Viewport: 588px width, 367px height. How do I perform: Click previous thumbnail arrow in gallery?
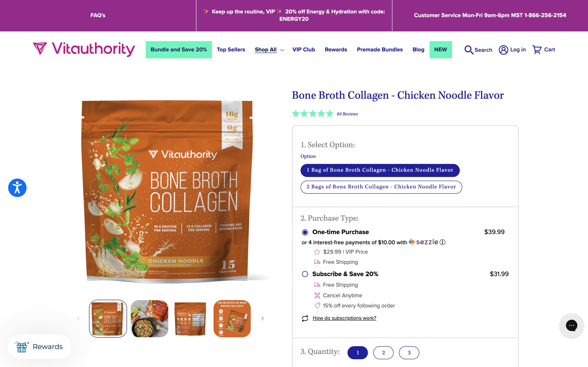(78, 318)
